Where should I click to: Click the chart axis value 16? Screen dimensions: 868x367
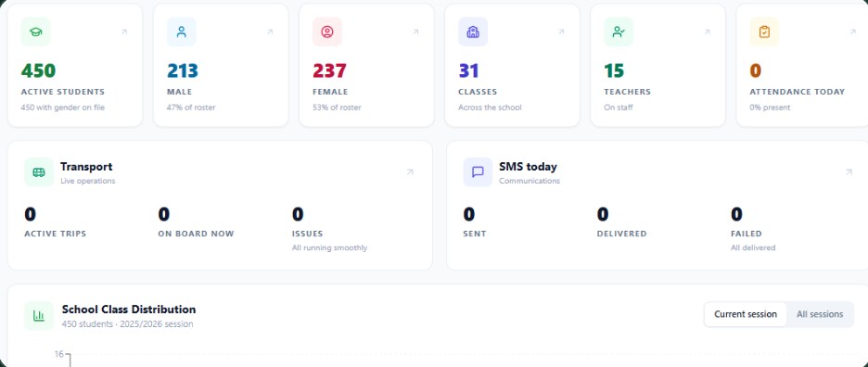point(59,354)
